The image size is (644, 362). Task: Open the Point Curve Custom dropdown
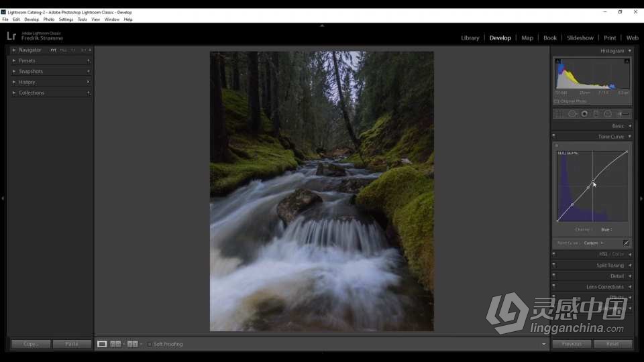coord(594,243)
